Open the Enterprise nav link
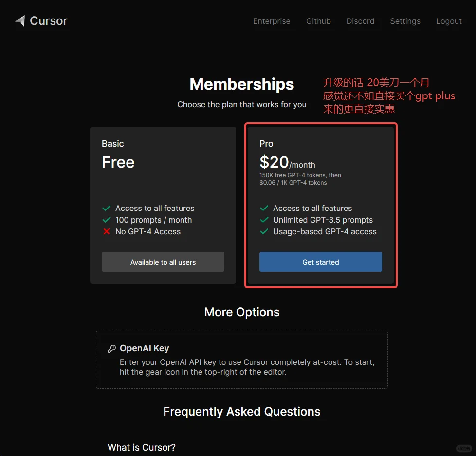This screenshot has width=476, height=456. [272, 21]
